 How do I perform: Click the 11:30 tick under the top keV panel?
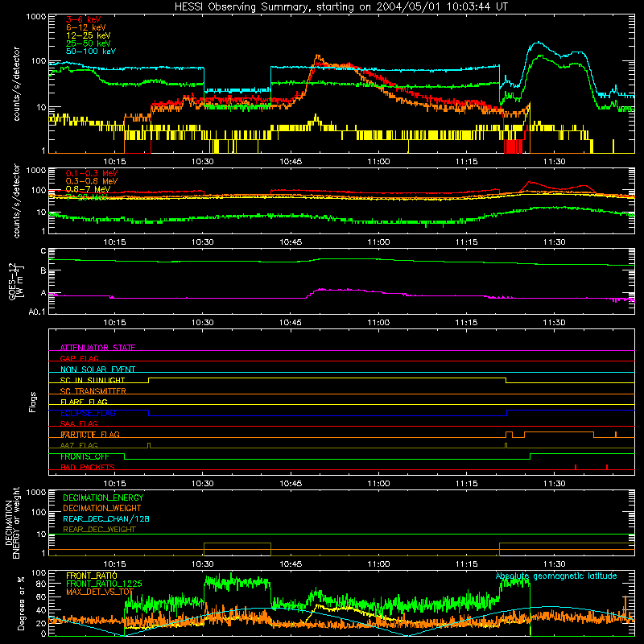click(x=555, y=162)
